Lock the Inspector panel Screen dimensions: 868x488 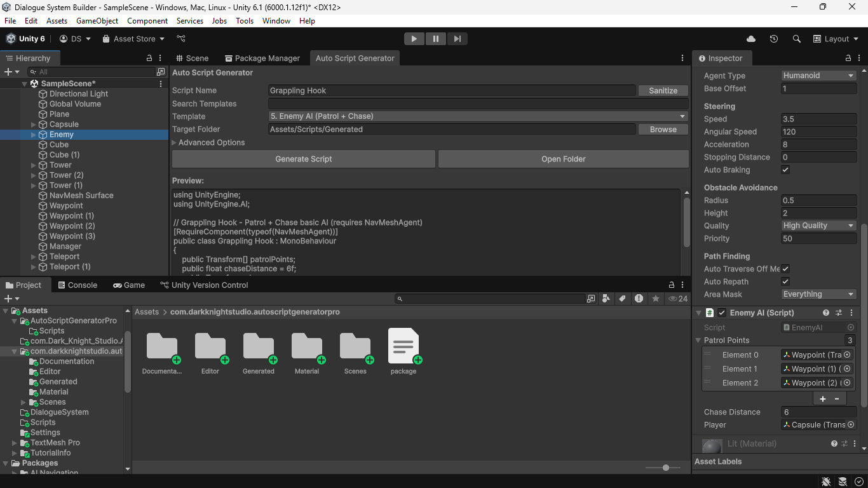click(x=848, y=58)
